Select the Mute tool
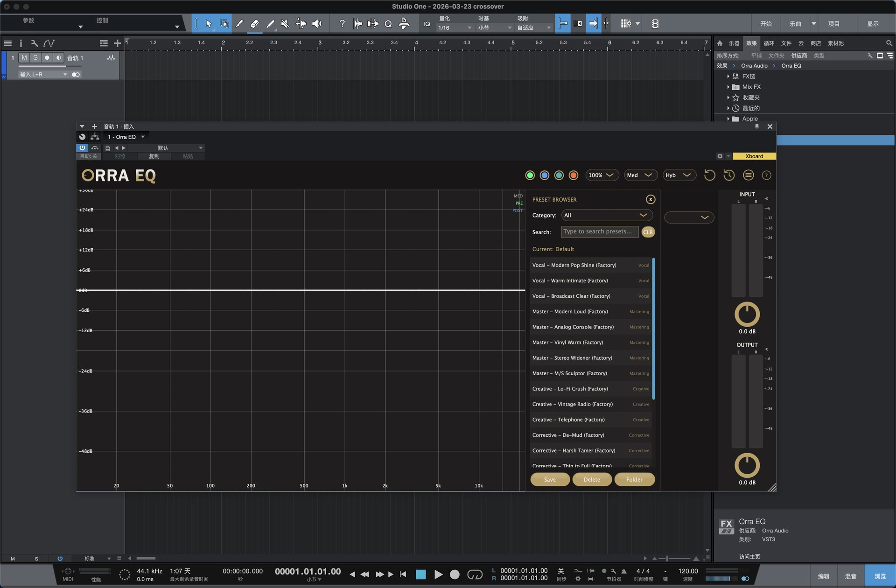This screenshot has height=588, width=896. pos(285,24)
